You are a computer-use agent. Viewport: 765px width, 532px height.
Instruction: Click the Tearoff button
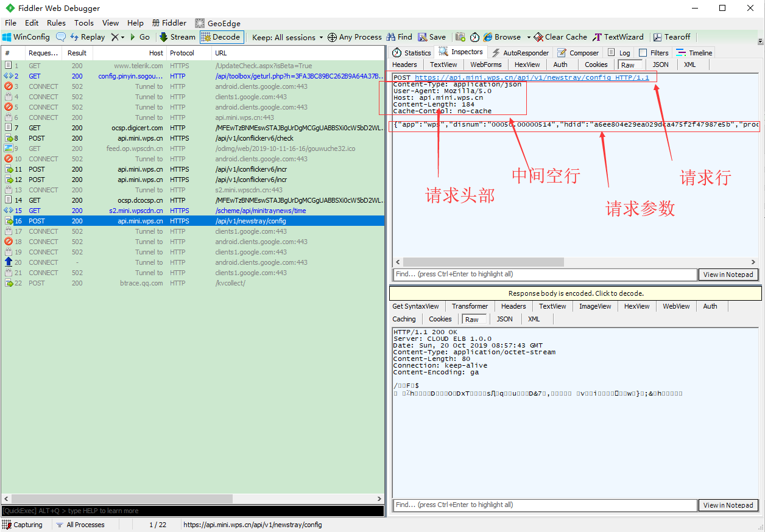pyautogui.click(x=672, y=37)
